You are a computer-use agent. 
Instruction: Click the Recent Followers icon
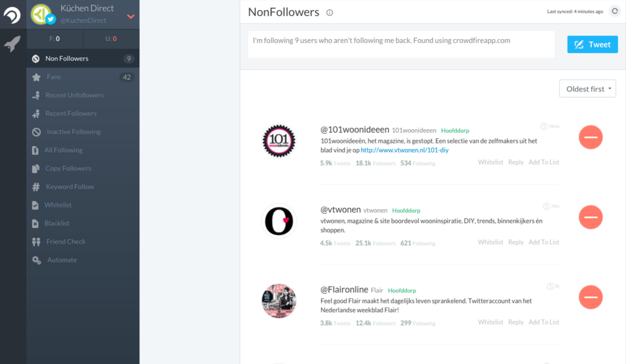pos(36,114)
